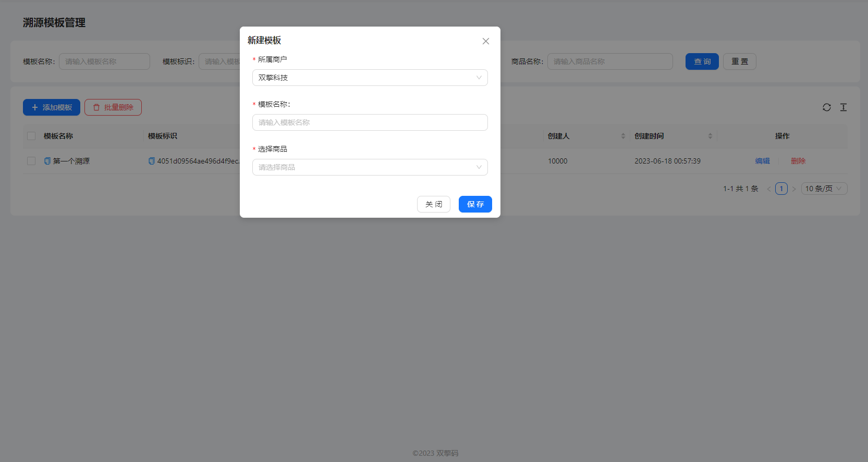Click 删除 link for 第一个溯源
Screen dimensions: 868x462
pyautogui.click(x=798, y=161)
